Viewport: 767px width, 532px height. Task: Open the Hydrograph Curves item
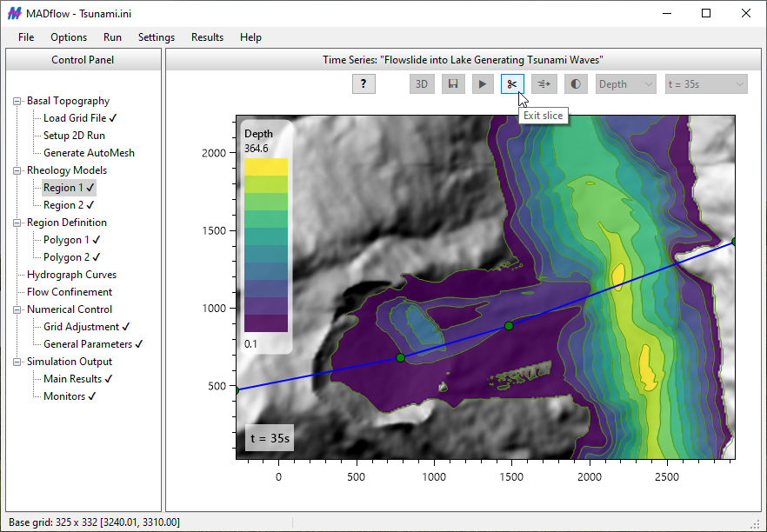[x=71, y=275]
